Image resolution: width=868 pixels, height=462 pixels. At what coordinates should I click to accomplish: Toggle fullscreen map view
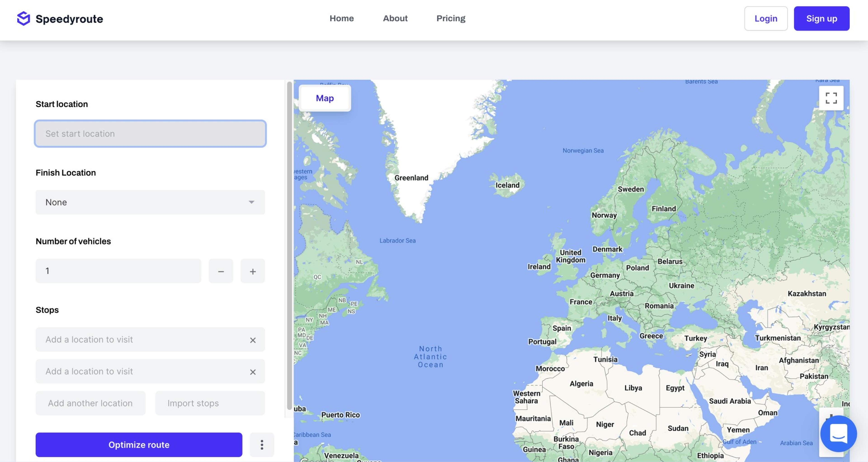click(831, 98)
